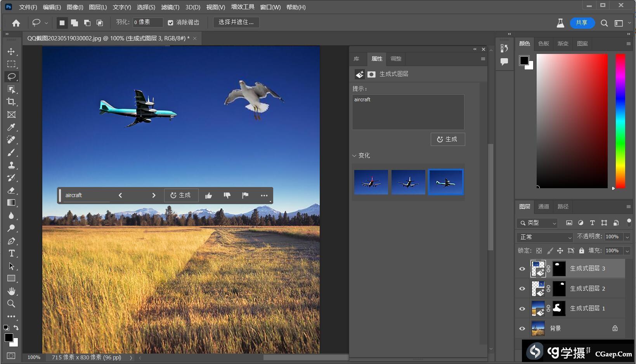Select the first aircraft variation thumbnail

pos(371,182)
